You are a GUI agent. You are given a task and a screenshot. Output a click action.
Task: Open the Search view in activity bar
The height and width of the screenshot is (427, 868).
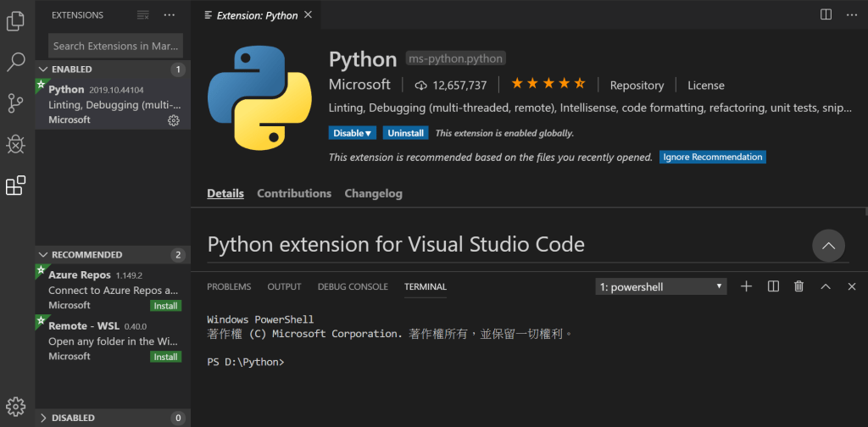pos(15,62)
